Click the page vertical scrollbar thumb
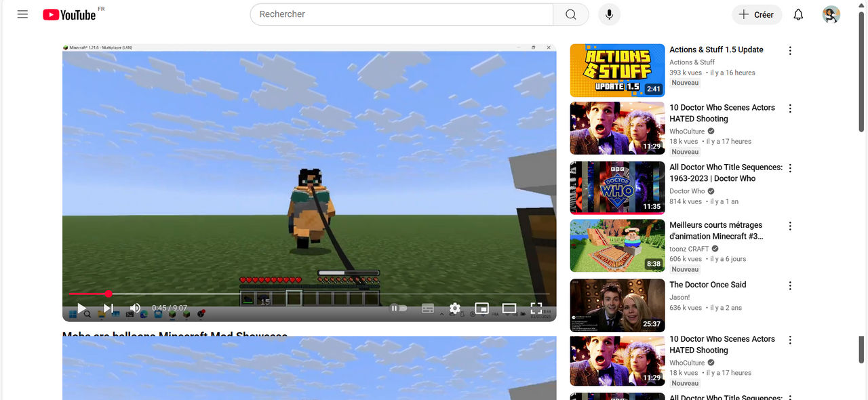The height and width of the screenshot is (400, 868). [x=862, y=71]
